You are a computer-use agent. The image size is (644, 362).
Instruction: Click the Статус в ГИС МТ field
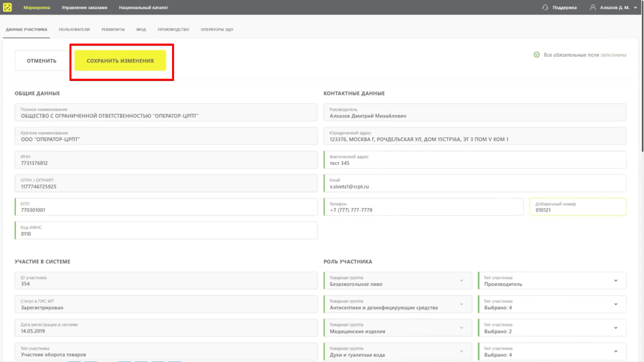coord(166,304)
